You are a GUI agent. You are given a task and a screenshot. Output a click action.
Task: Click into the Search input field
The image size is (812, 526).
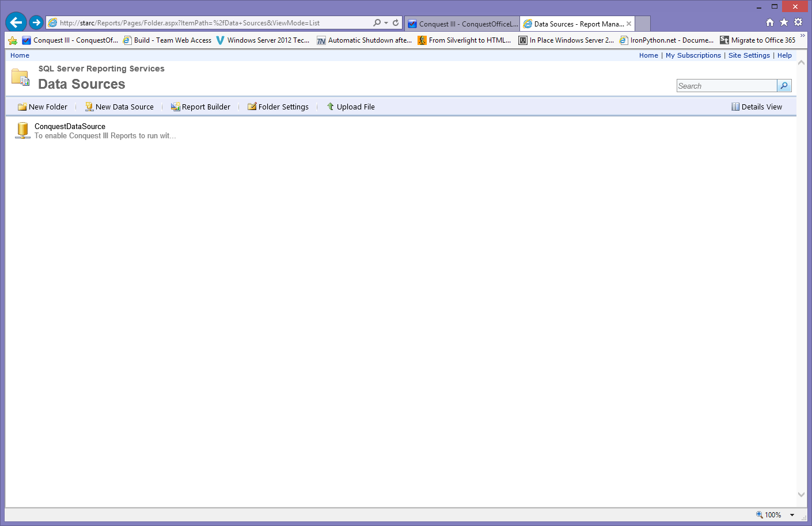[727, 86]
